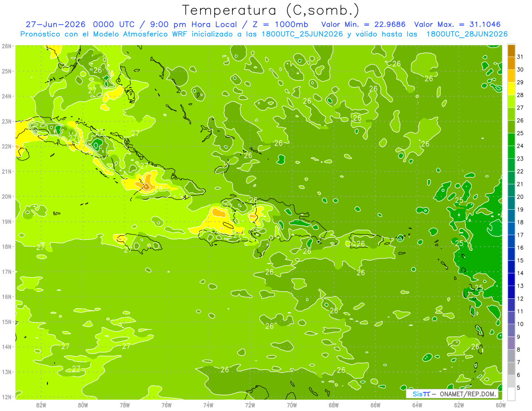532x411 pixels.
Task: Click the "28" contour label over eastern Cuba
Action: click(159, 189)
